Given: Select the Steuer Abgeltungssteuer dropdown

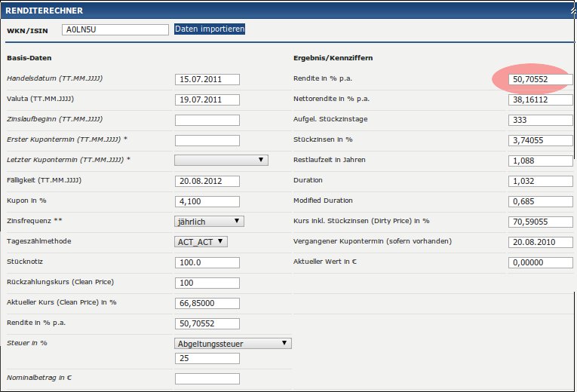Looking at the screenshot, I should (232, 343).
